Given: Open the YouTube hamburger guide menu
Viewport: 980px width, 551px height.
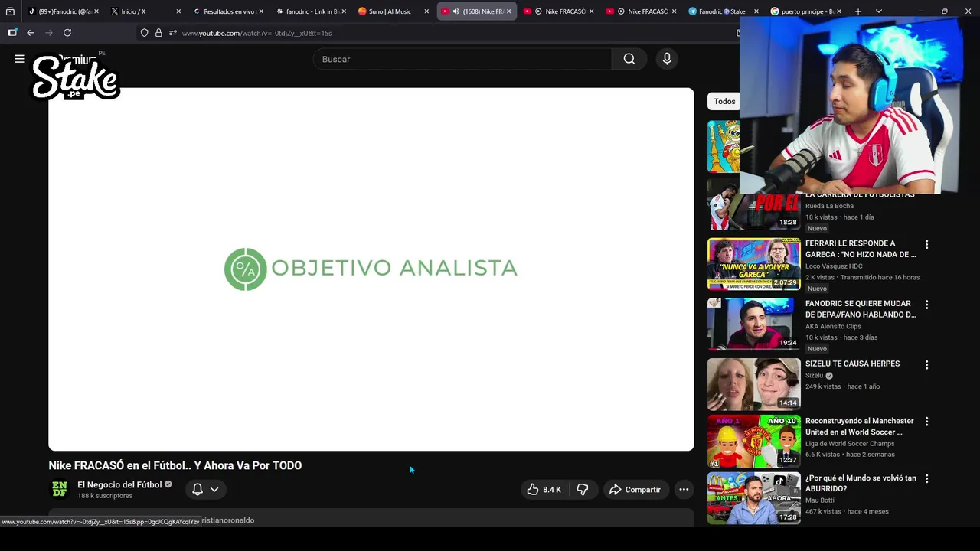Looking at the screenshot, I should coord(20,59).
